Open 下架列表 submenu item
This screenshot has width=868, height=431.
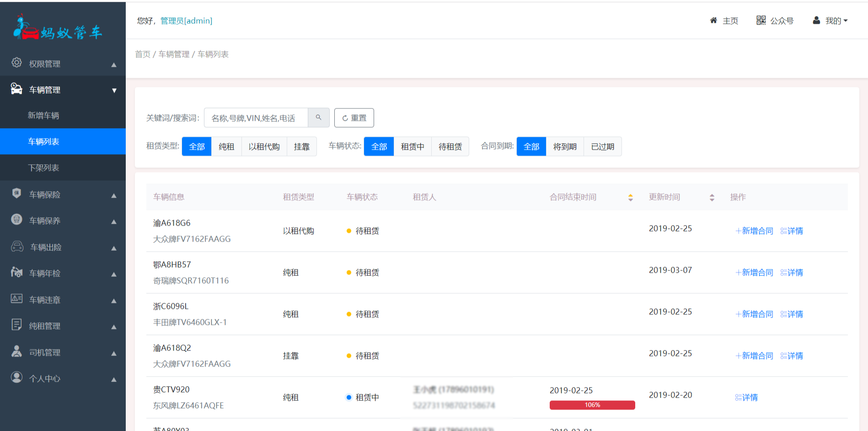63,167
